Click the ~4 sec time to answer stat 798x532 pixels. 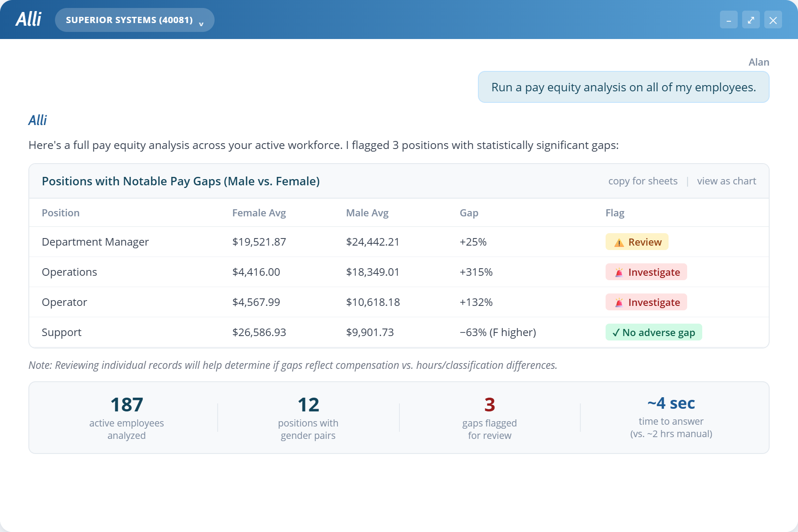click(x=671, y=417)
